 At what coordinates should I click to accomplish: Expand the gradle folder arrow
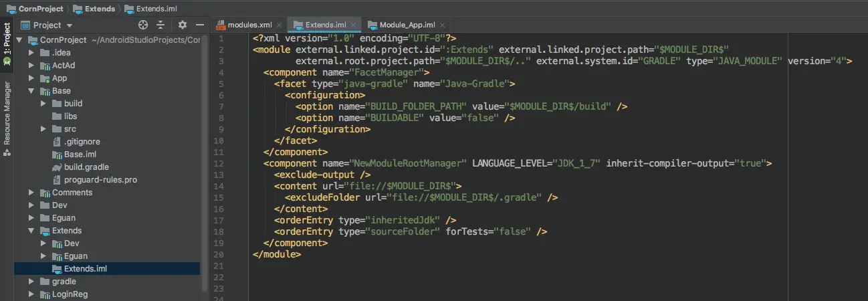pos(31,282)
